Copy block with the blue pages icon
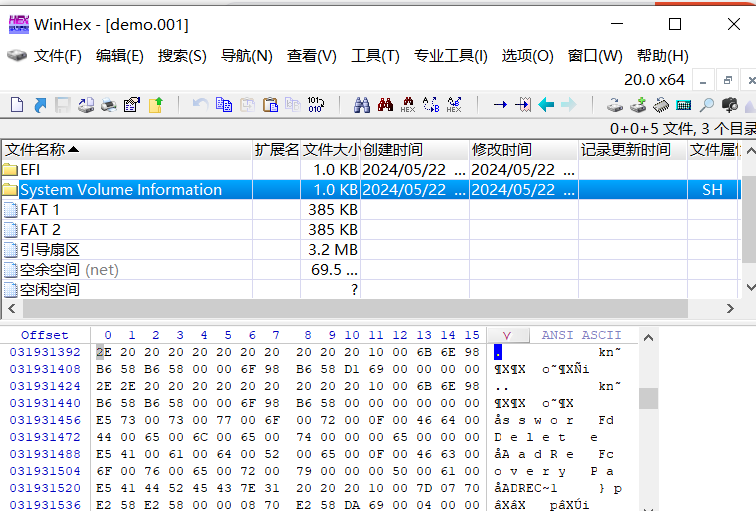The height and width of the screenshot is (511, 756). [x=224, y=105]
